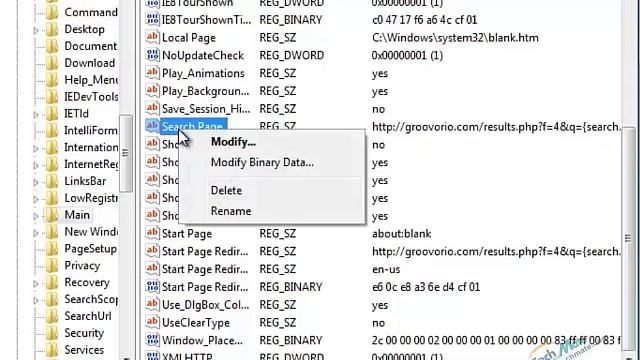Click the UseClearType value icon

coord(152,322)
